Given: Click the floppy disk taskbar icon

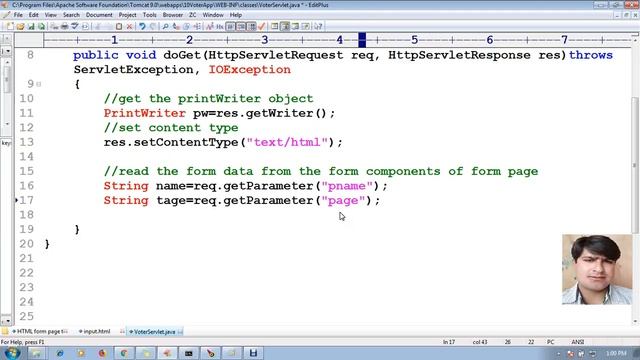Looking at the screenshot, I should (253, 353).
